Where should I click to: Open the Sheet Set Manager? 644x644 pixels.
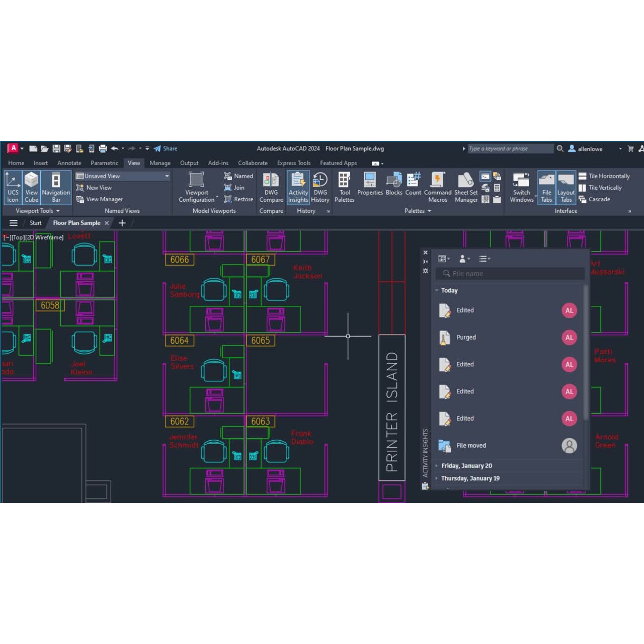tap(465, 187)
